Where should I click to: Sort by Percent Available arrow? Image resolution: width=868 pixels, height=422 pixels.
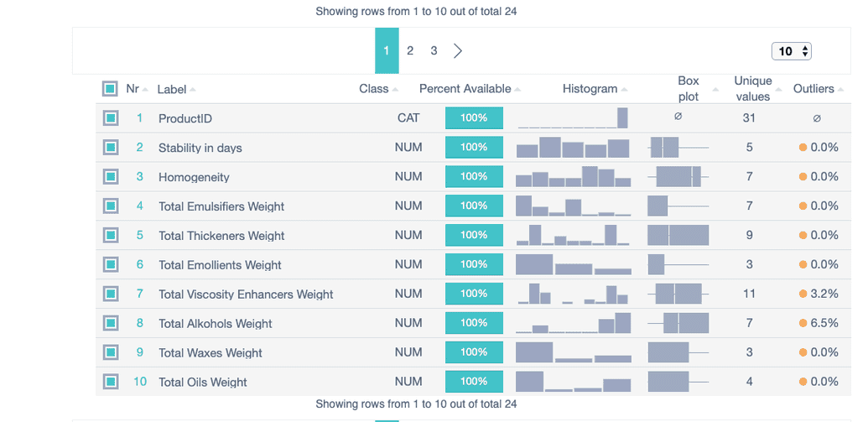click(x=517, y=90)
